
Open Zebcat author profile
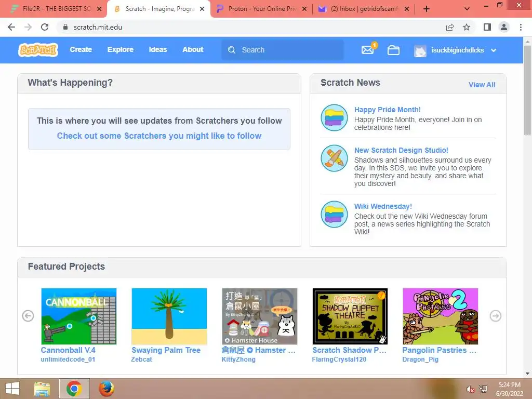(141, 360)
